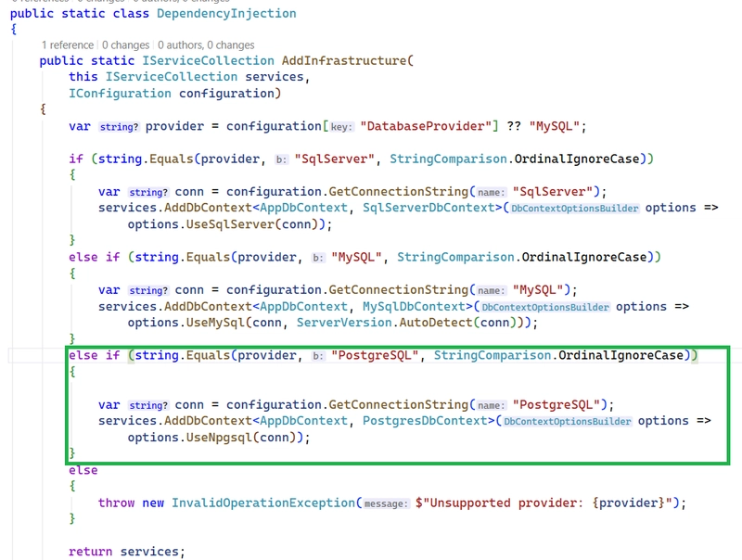The height and width of the screenshot is (560, 742).
Task: Click the 'this' keyword in the parameter list
Action: pos(83,77)
